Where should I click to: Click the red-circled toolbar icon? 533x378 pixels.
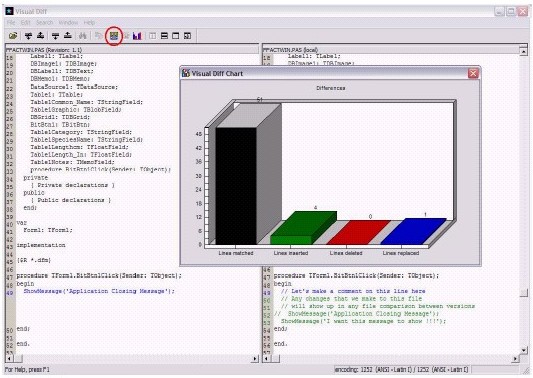(x=114, y=35)
